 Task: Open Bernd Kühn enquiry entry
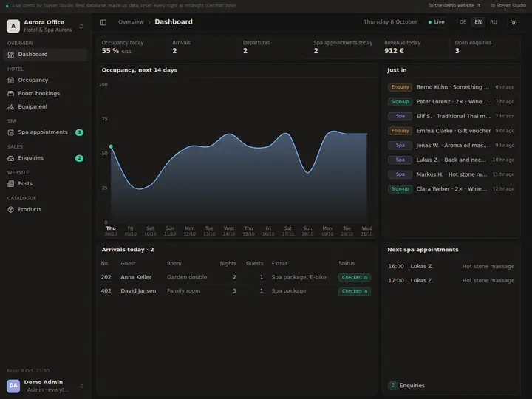pyautogui.click(x=451, y=87)
